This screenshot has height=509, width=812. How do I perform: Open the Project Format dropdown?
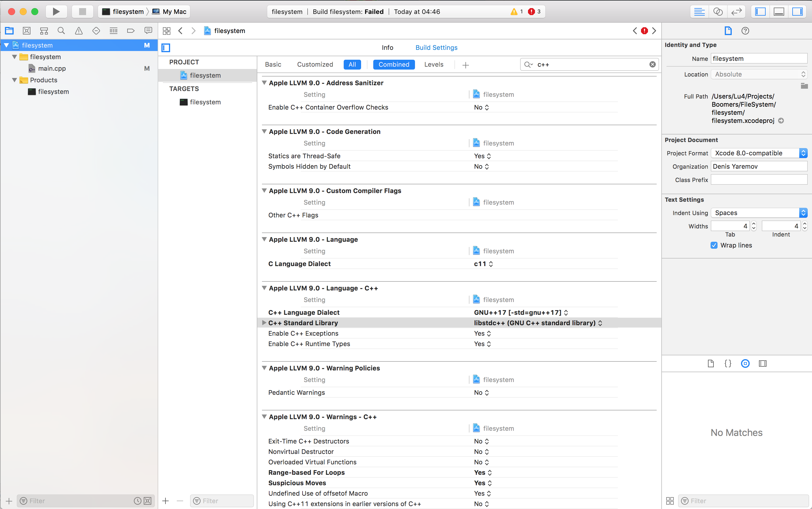click(759, 153)
